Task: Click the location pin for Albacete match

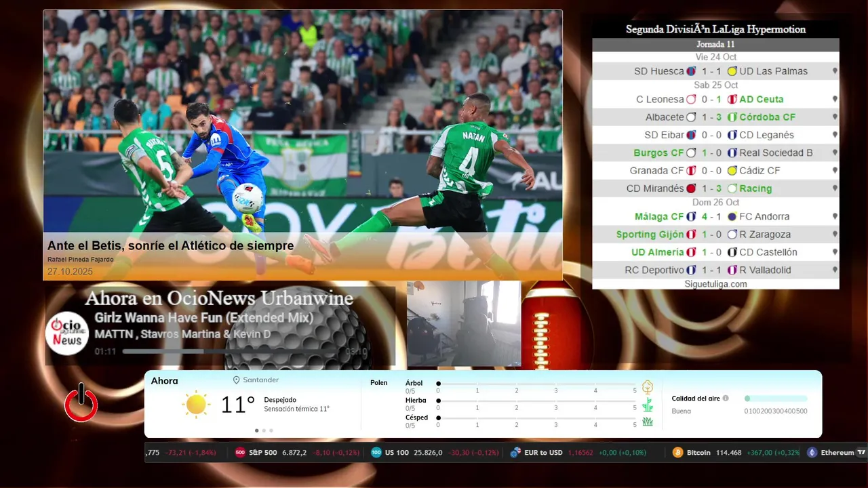Action: [x=835, y=117]
